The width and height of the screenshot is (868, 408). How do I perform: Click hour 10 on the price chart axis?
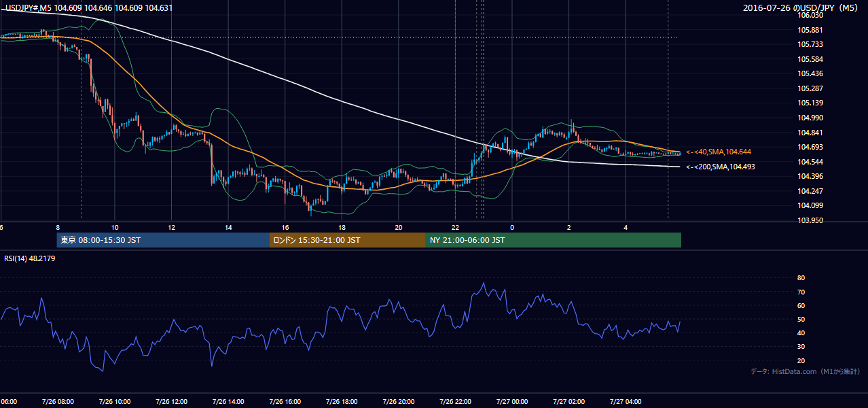coord(115,227)
